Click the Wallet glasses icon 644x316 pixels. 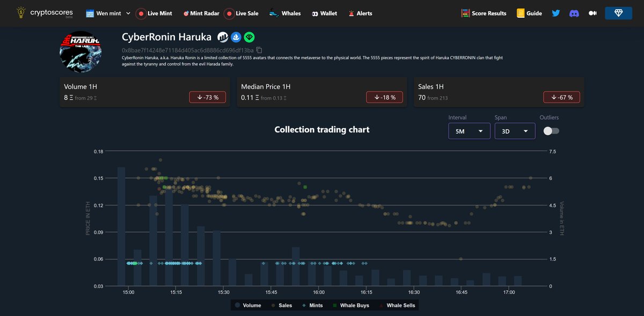(314, 13)
